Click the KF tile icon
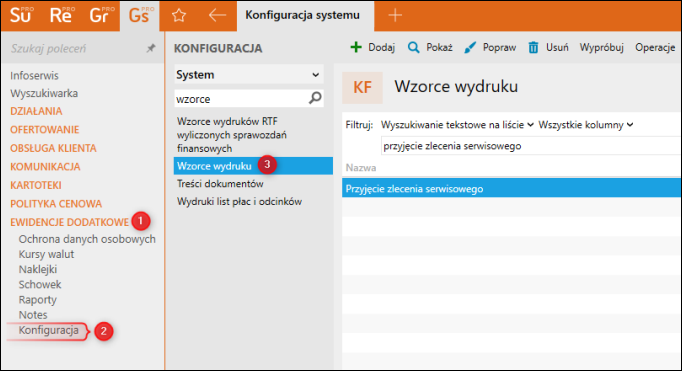Image resolution: width=682 pixels, height=371 pixels. pyautogui.click(x=362, y=87)
